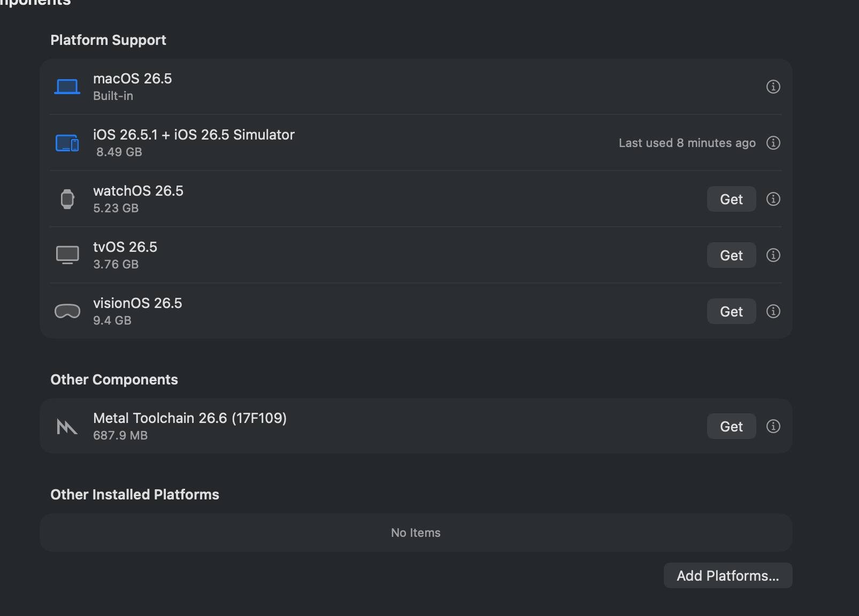Click the 9.4 GB size text
859x616 pixels.
112,320
